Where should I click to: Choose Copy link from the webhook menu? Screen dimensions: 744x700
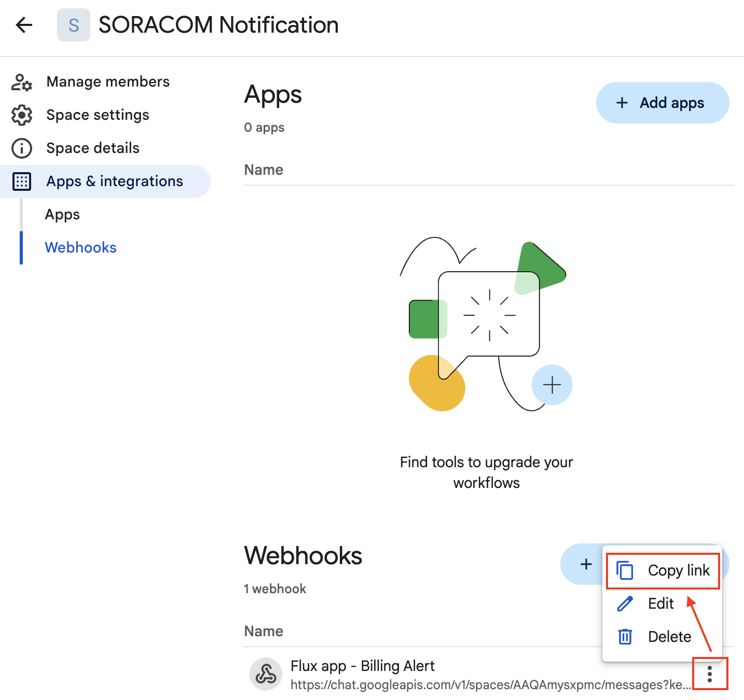(663, 570)
